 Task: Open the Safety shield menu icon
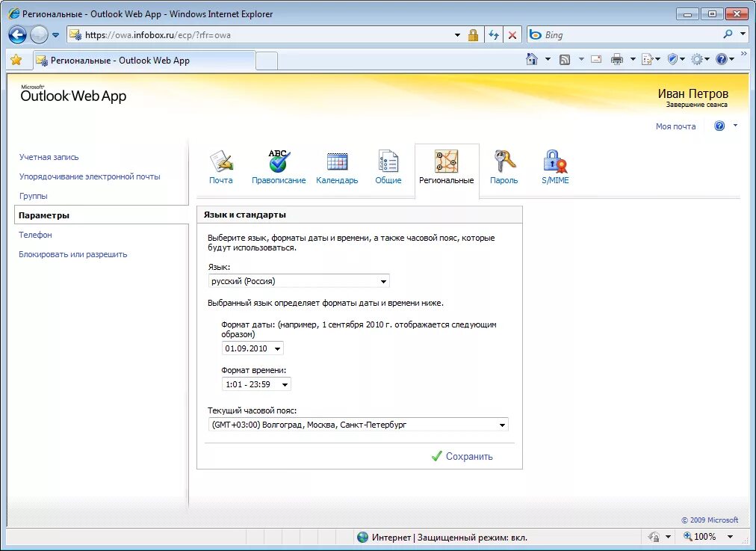(673, 59)
